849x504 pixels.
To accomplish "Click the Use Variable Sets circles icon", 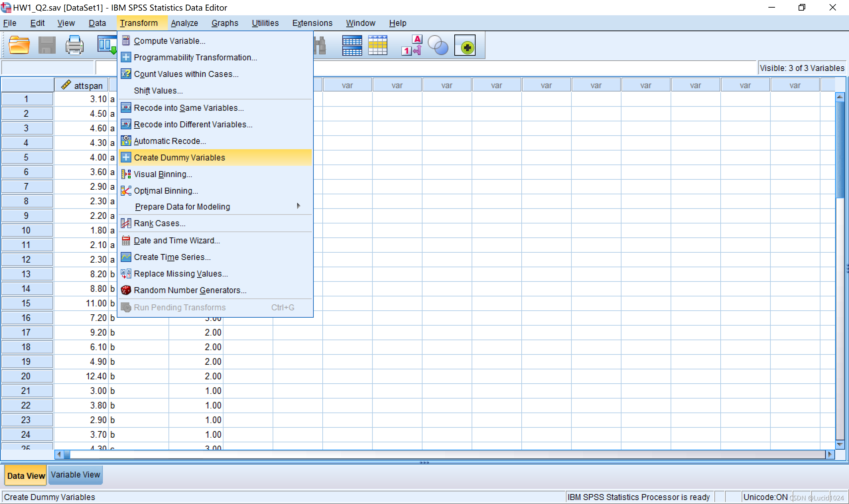I will tap(438, 45).
